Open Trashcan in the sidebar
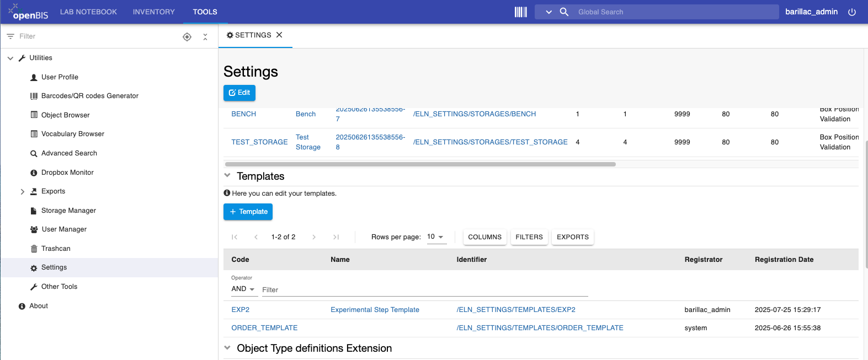The height and width of the screenshot is (360, 868). [x=56, y=249]
